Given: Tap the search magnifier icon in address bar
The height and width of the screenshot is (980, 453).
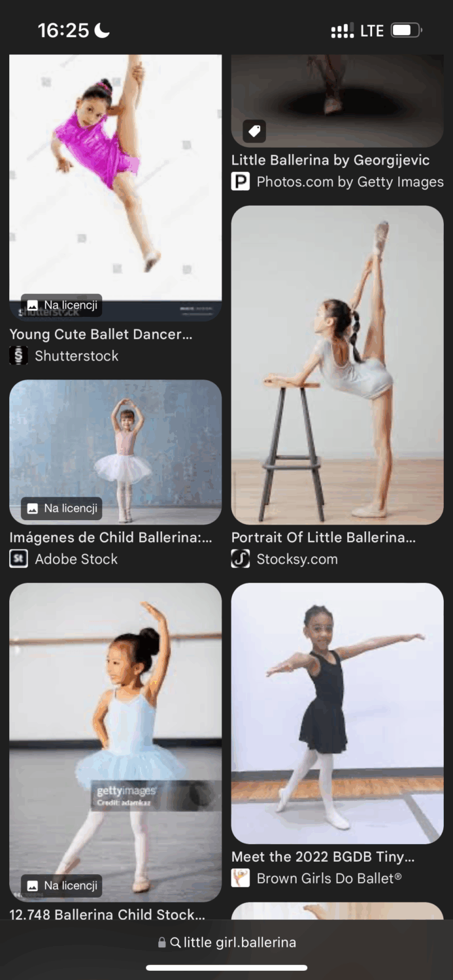Looking at the screenshot, I should click(175, 943).
